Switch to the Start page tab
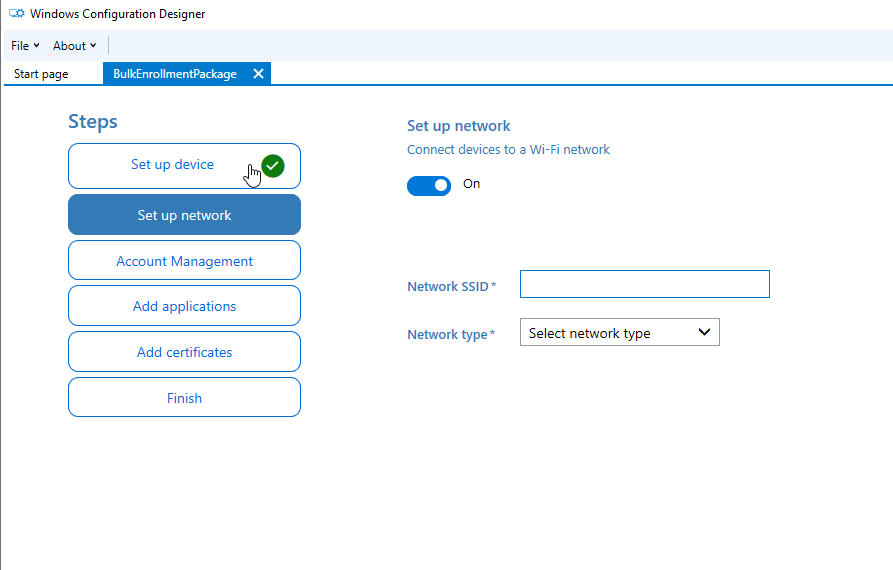Viewport: 893px width, 570px height. tap(41, 73)
